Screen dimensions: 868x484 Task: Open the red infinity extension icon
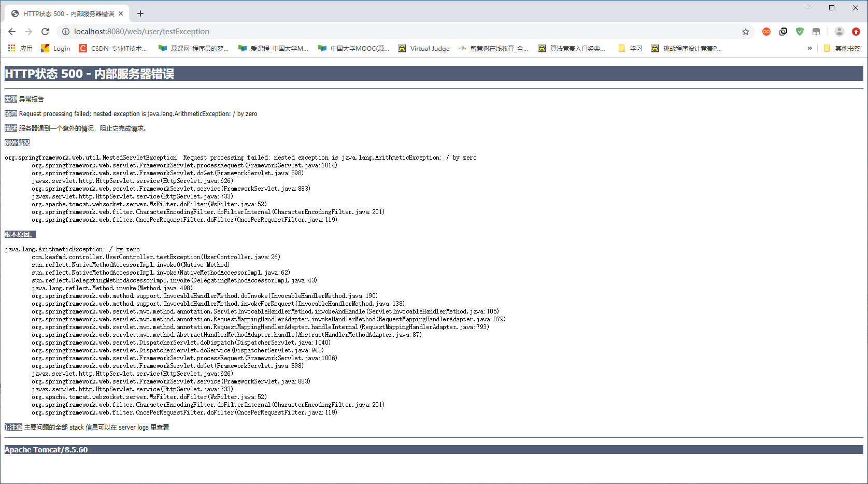pos(766,32)
